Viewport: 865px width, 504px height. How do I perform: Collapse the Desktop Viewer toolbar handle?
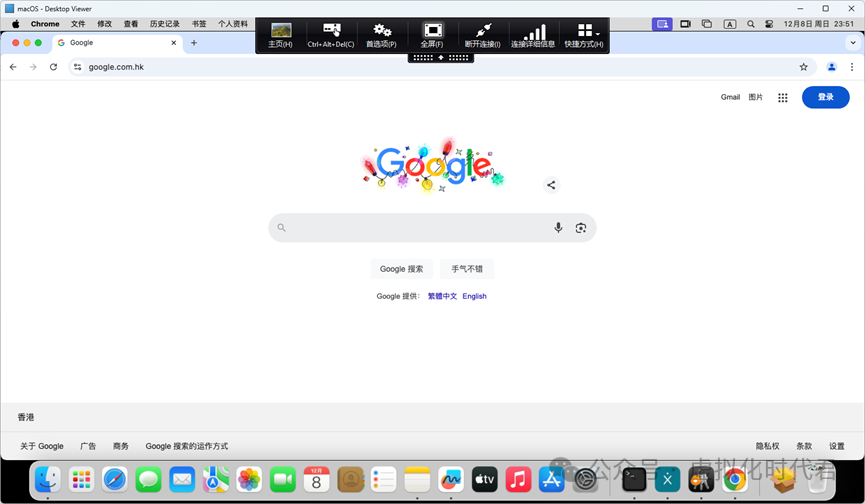(x=441, y=57)
